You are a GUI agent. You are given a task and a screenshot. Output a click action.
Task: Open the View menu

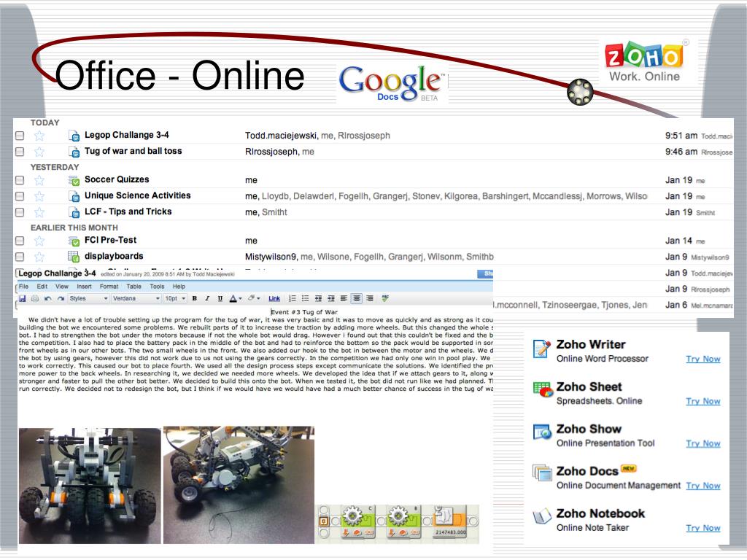62,287
